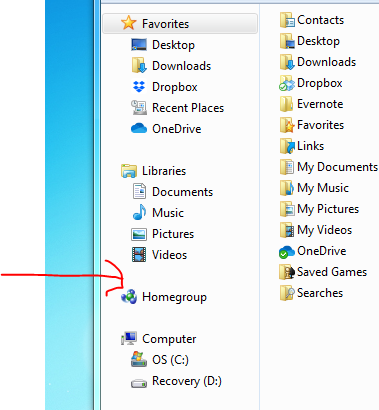The height and width of the screenshot is (410, 379).
Task: Select the Evernote folder icon
Action: pos(287,104)
